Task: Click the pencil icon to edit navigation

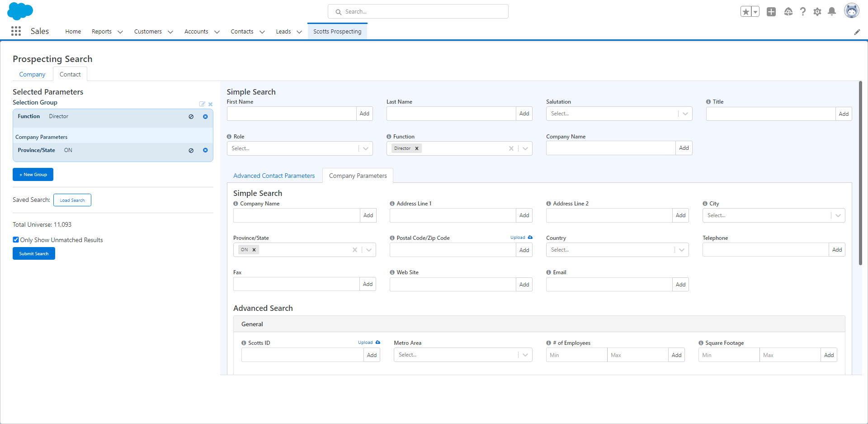Action: [857, 32]
